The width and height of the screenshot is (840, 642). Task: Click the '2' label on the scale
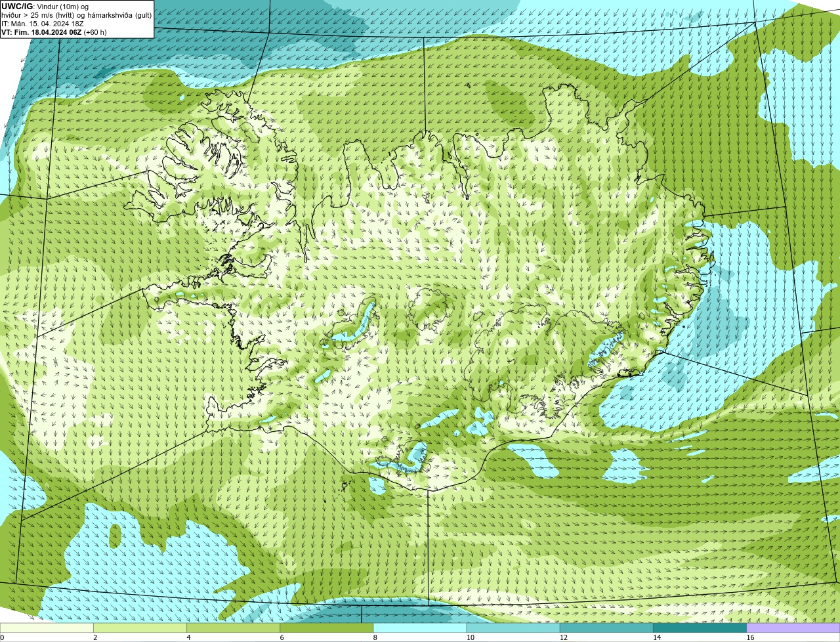(95, 637)
